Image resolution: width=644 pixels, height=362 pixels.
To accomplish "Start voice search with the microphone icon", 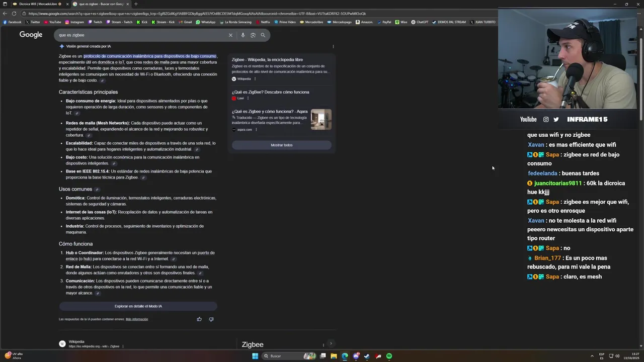I will (243, 35).
